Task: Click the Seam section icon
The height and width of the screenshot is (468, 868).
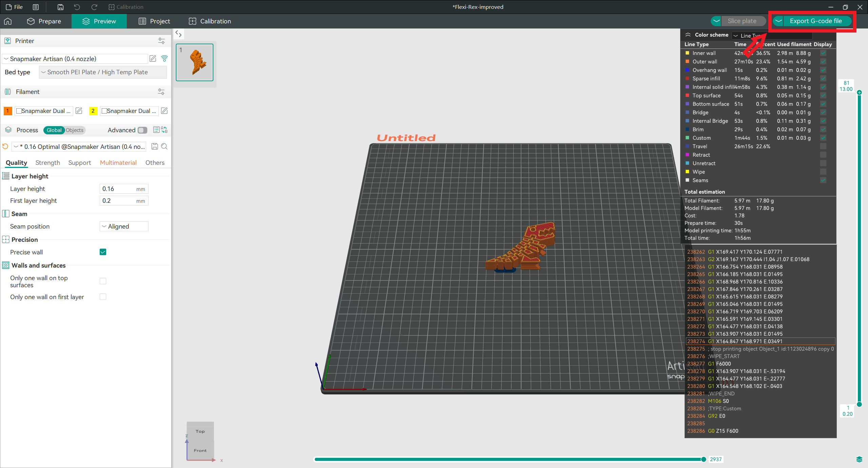Action: point(6,214)
